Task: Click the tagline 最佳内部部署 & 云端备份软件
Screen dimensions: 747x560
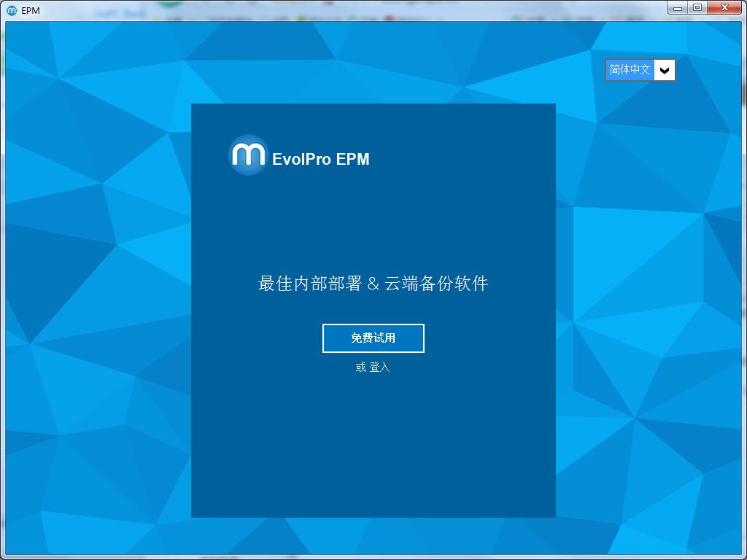Action: [x=373, y=283]
